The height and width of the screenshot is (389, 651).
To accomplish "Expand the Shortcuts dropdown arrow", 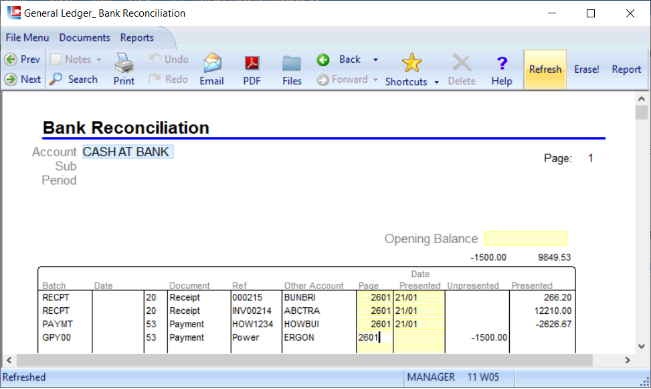I will [436, 82].
